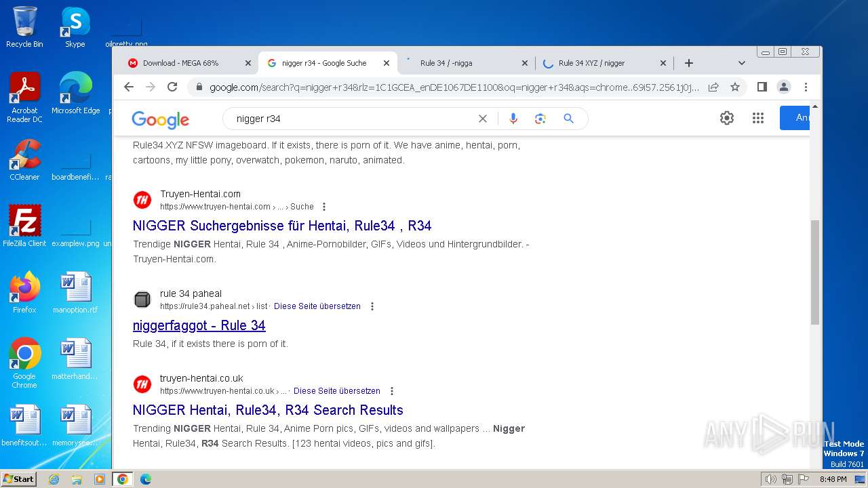Reload the current Google page
Viewport: 868px width, 488px height.
172,87
